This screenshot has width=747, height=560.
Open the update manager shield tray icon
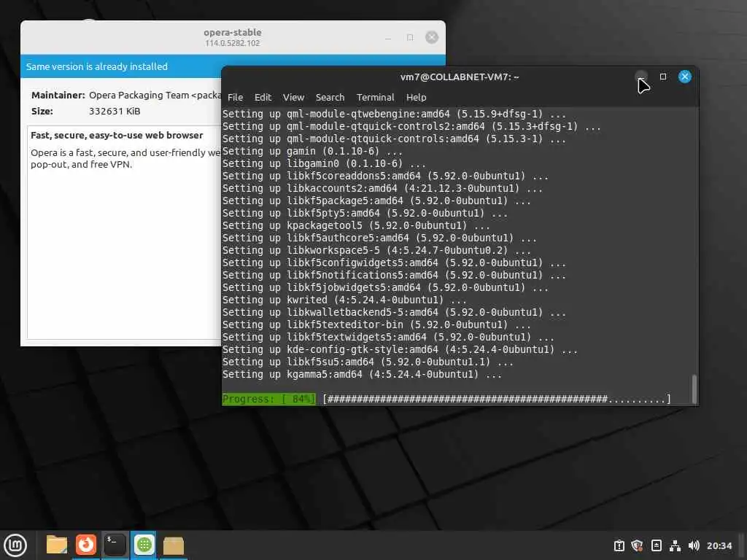tap(637, 545)
